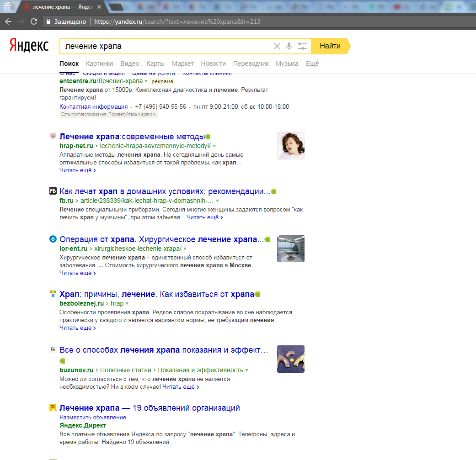
Task: Click 'Полезные статьи' breadcrumb of buzunov.ru
Action: tap(126, 370)
